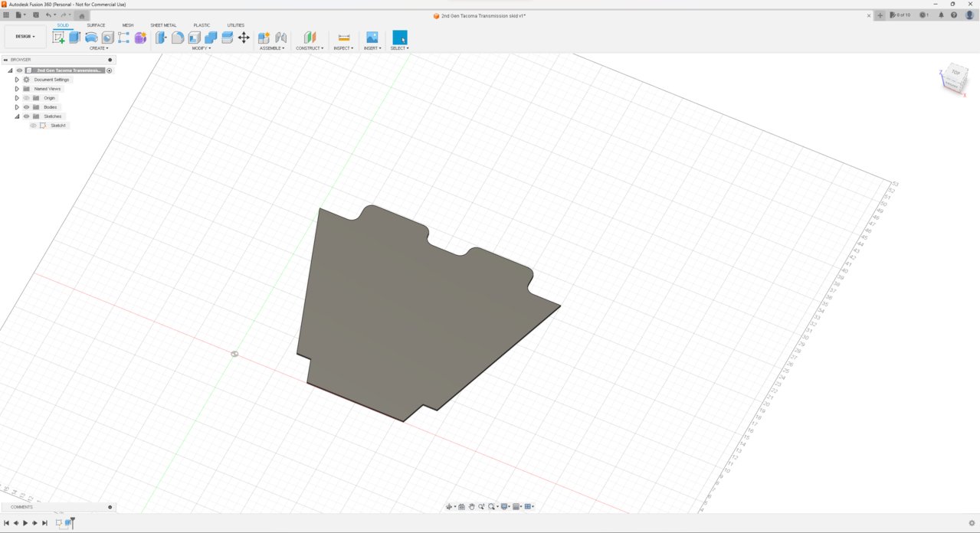This screenshot has height=533, width=980.
Task: Expand Document Settings node
Action: pos(17,80)
